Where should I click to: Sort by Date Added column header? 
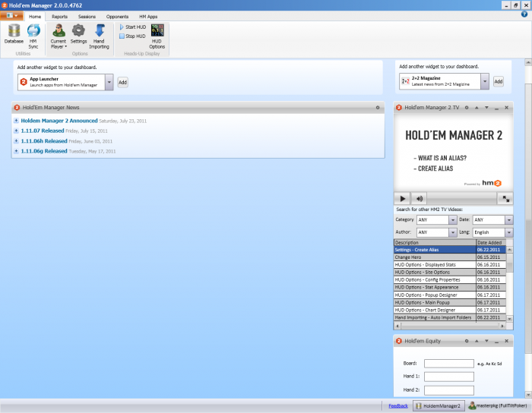491,243
